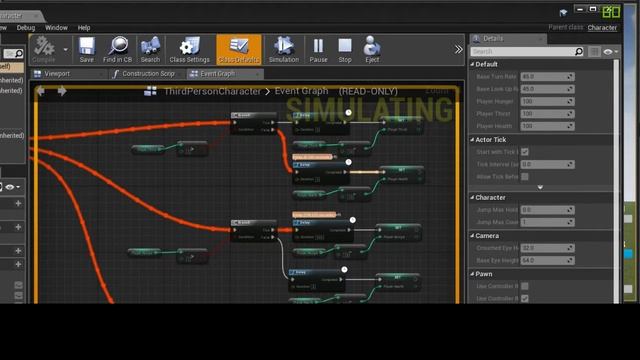Select the Details panel tab
640x360 pixels.
[x=508, y=38]
